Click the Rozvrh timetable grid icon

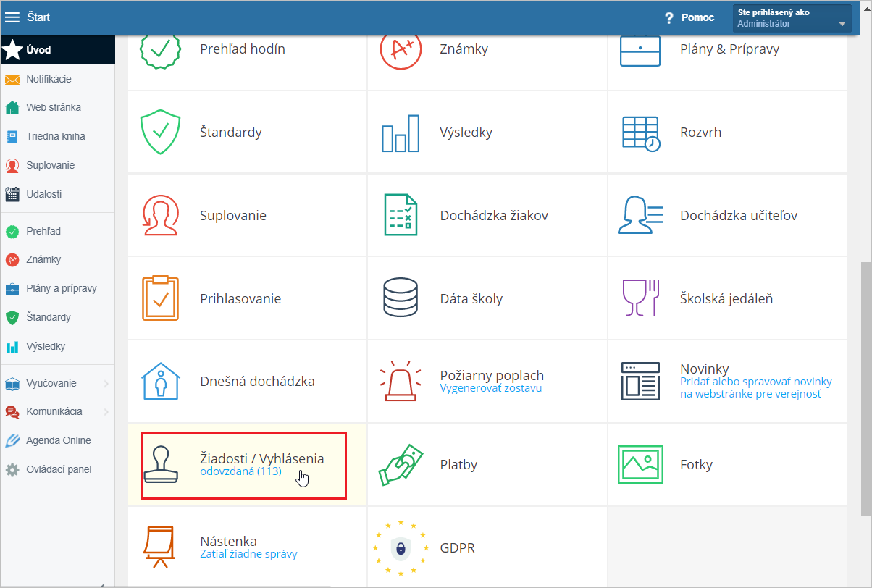641,133
